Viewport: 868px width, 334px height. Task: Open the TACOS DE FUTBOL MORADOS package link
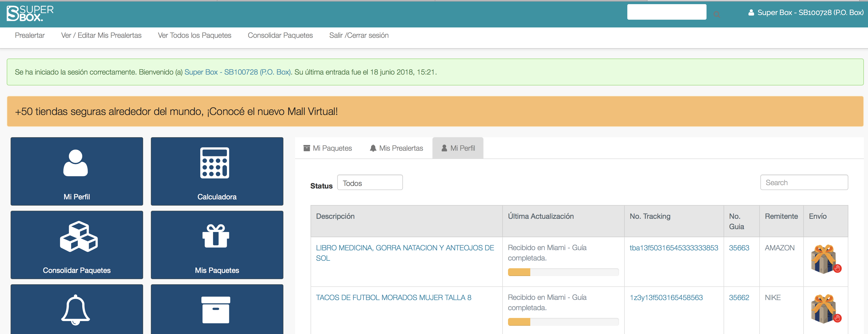[394, 297]
